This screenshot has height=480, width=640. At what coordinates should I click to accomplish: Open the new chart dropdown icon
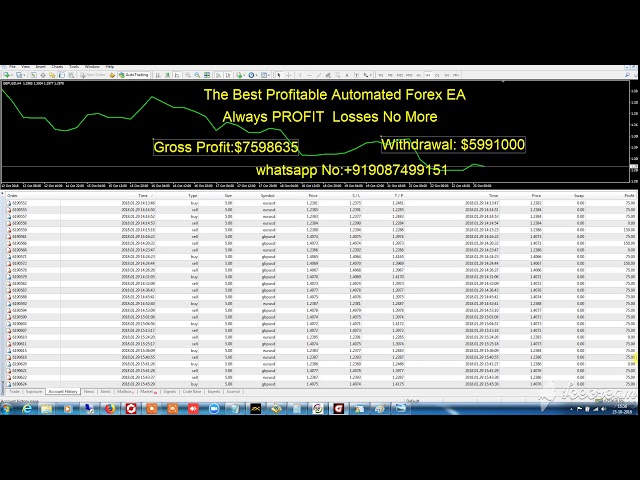7,75
